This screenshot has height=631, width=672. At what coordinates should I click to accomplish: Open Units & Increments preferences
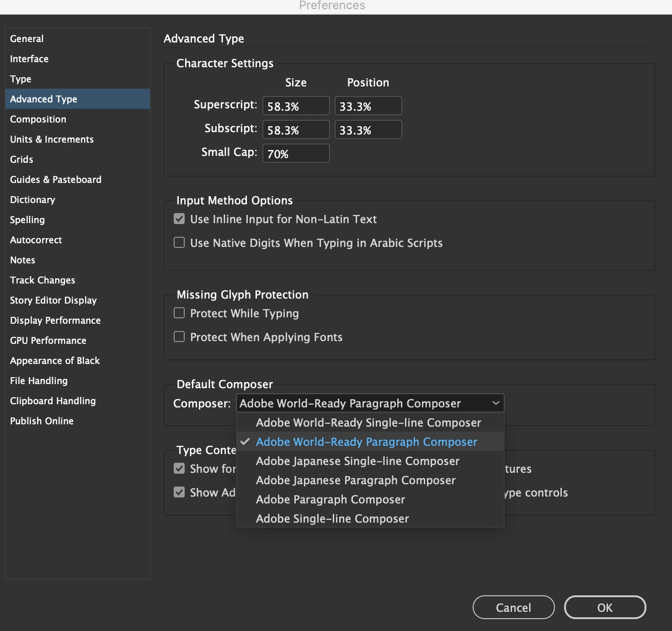click(x=78, y=139)
